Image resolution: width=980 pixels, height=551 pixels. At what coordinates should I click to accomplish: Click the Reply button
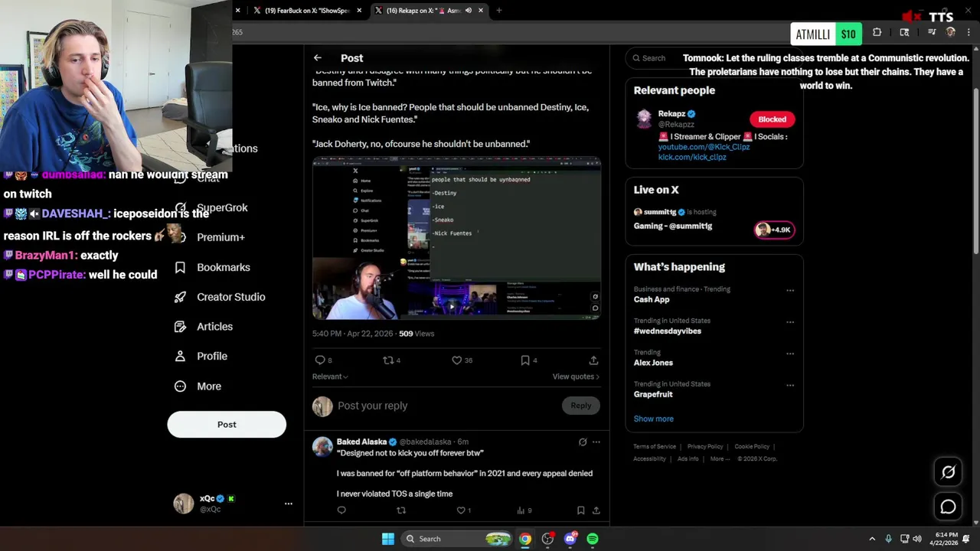pos(580,406)
